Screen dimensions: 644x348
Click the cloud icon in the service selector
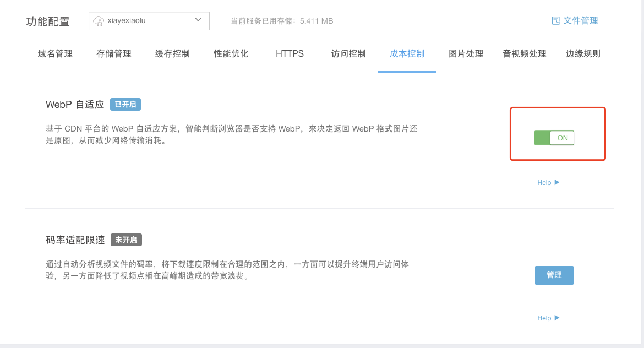click(99, 21)
